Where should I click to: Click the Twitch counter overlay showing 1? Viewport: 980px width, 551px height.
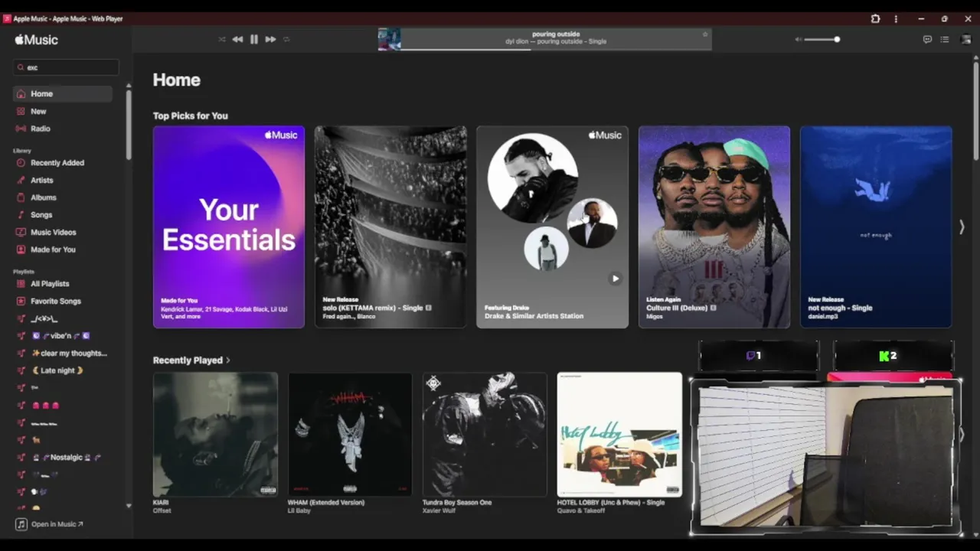[x=759, y=356]
